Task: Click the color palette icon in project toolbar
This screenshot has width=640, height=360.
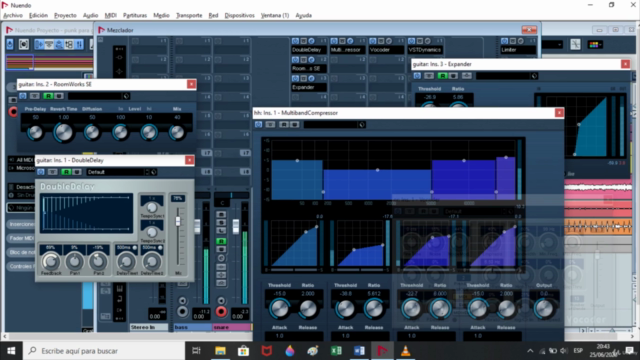Action: coord(594,44)
